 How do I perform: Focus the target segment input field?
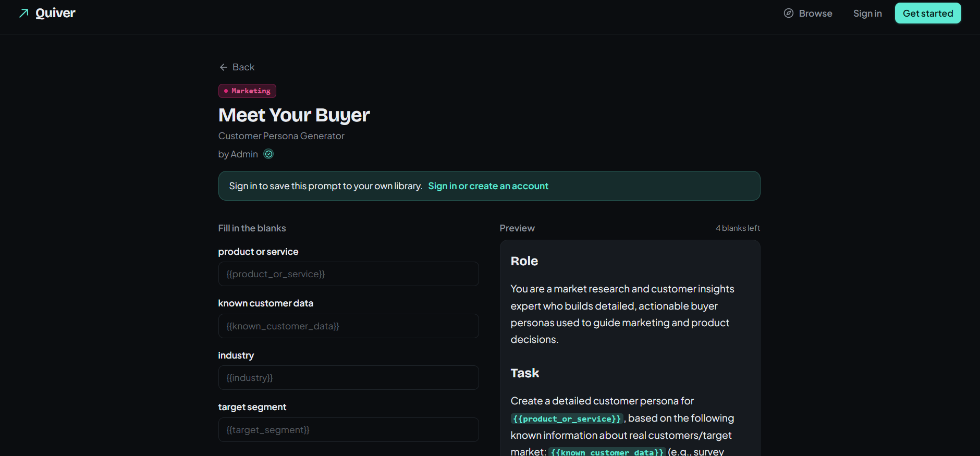pos(348,430)
